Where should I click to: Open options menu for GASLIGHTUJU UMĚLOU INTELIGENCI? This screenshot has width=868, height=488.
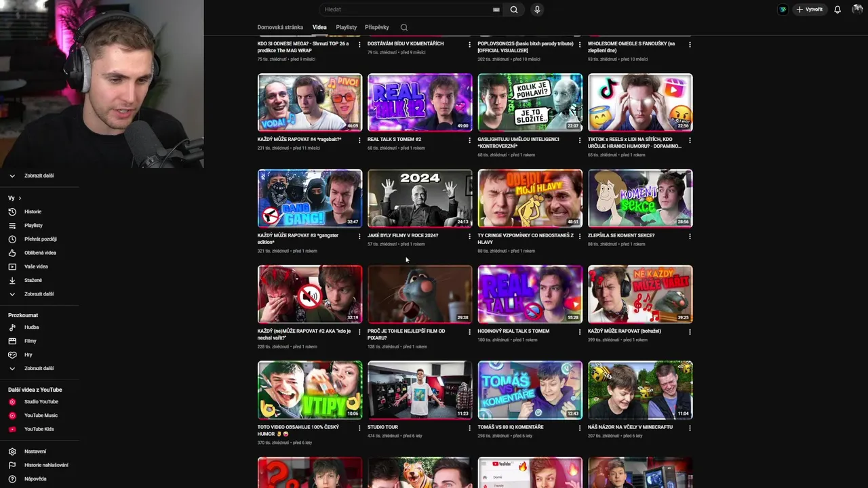pos(579,140)
